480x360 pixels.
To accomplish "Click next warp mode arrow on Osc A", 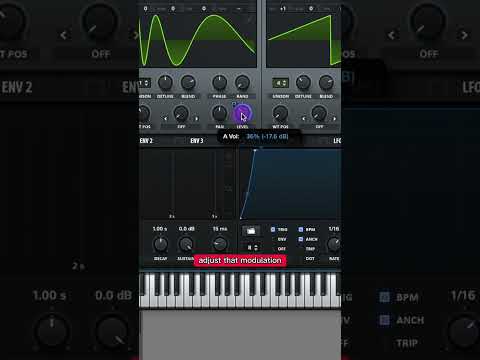I will pyautogui.click(x=197, y=118).
